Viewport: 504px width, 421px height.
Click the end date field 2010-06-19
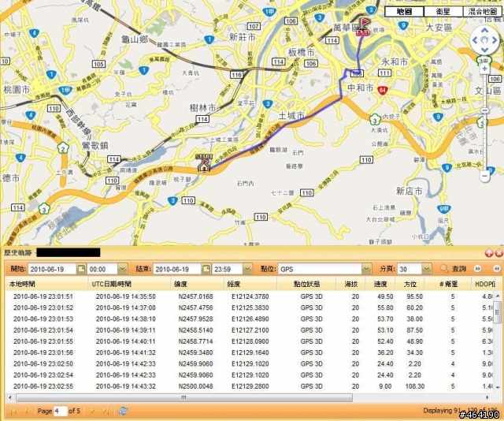(177, 269)
